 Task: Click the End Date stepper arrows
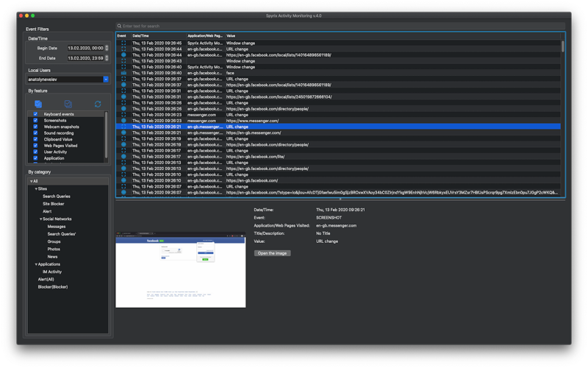click(107, 58)
